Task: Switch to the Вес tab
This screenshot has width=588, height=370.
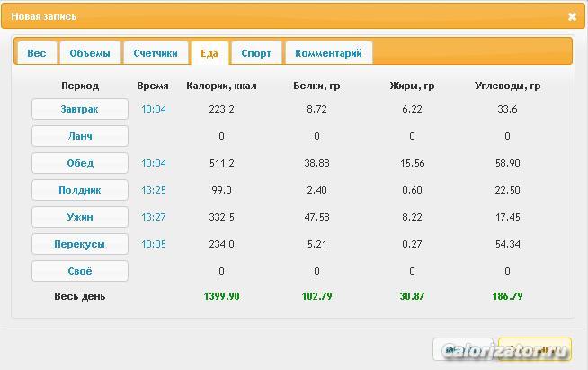Action: coord(37,53)
